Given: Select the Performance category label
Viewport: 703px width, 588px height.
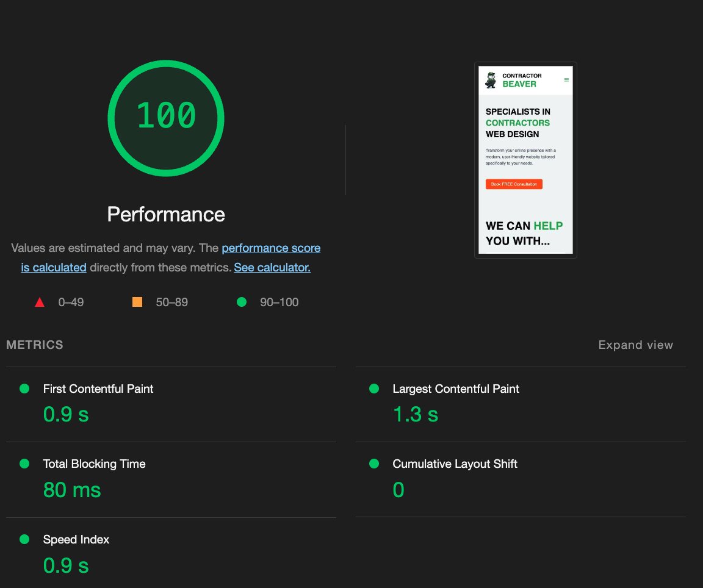Looking at the screenshot, I should tap(165, 215).
